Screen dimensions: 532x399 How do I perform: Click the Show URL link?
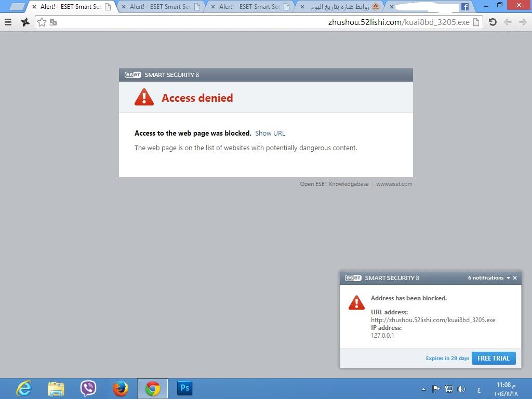tap(270, 134)
